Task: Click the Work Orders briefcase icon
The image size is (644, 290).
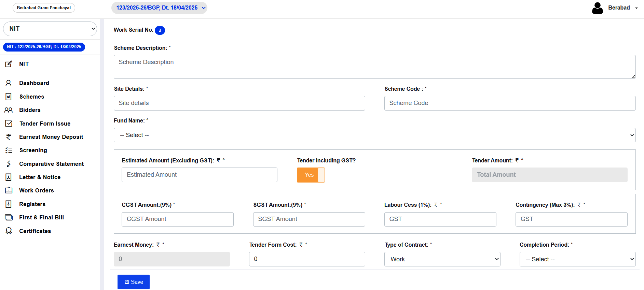Action: coord(9,190)
